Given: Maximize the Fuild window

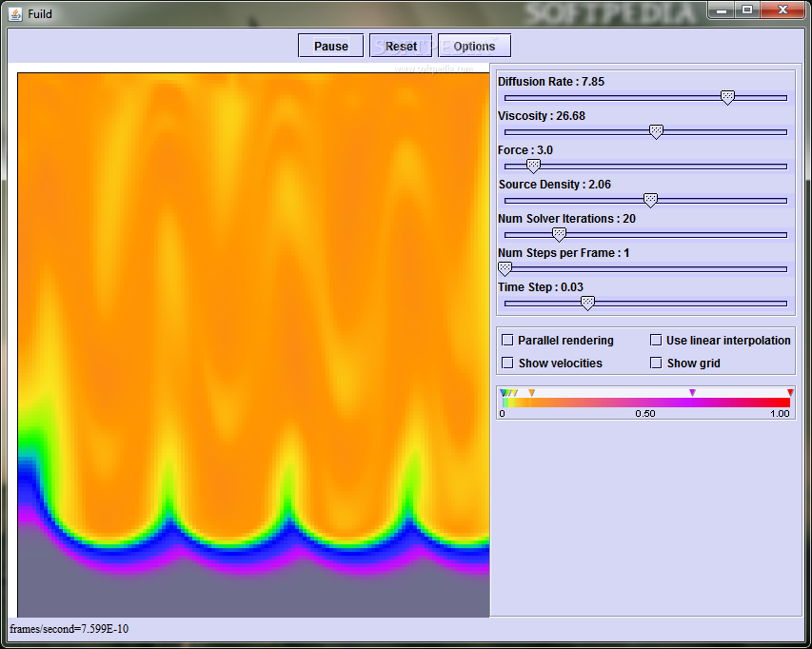Looking at the screenshot, I should [746, 10].
